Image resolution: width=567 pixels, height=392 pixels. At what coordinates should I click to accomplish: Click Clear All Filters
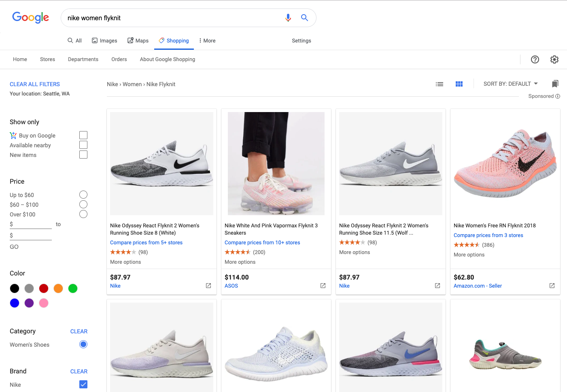pyautogui.click(x=35, y=84)
